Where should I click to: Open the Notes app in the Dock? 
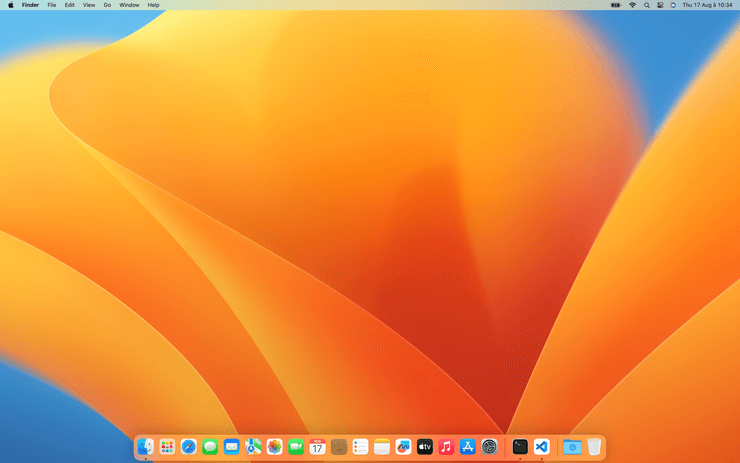(x=382, y=446)
